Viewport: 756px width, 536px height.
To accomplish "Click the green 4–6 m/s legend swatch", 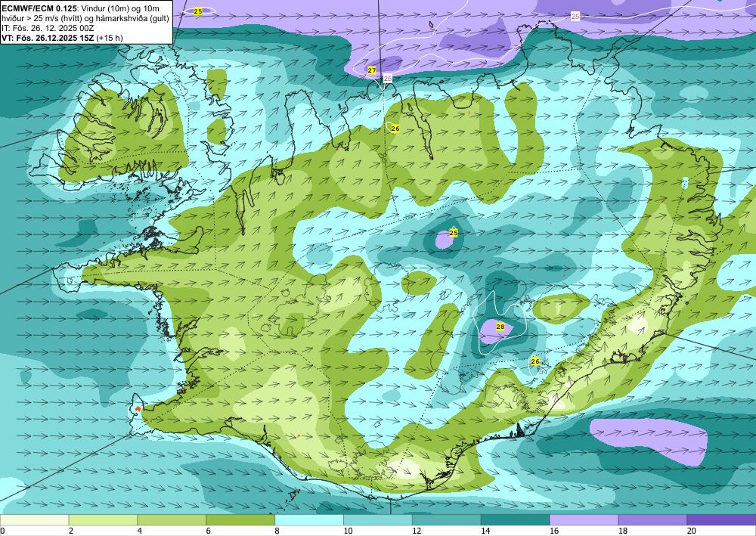I will 172,520.
